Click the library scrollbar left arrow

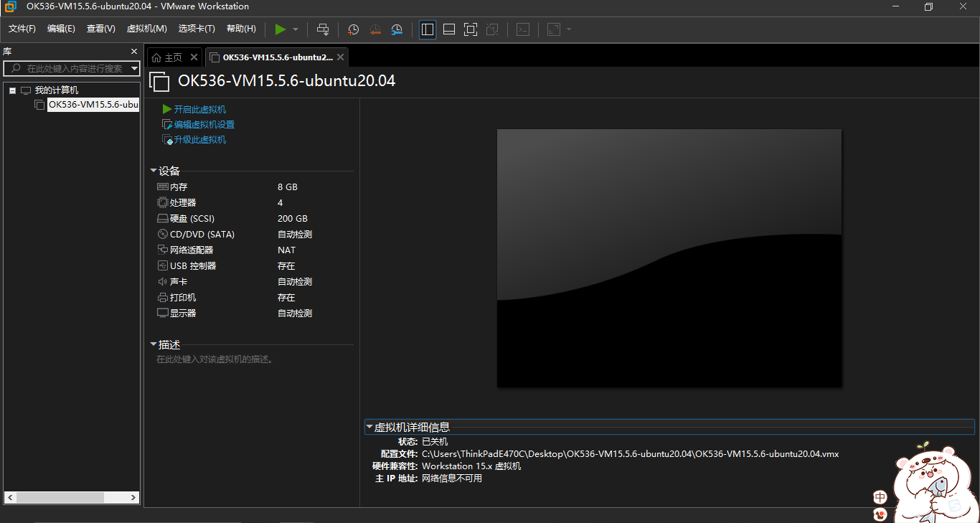(x=10, y=497)
